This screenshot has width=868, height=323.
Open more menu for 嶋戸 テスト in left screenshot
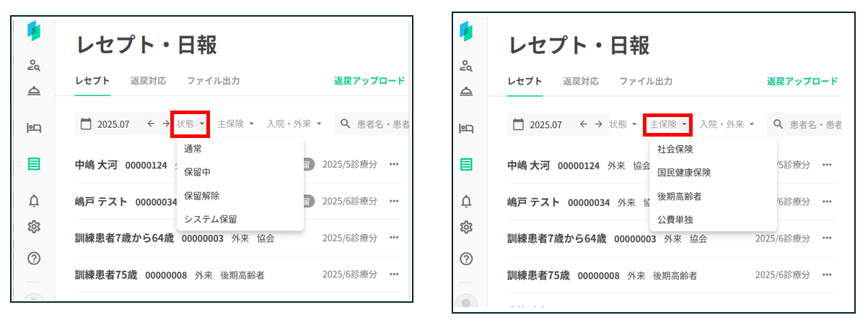point(394,202)
